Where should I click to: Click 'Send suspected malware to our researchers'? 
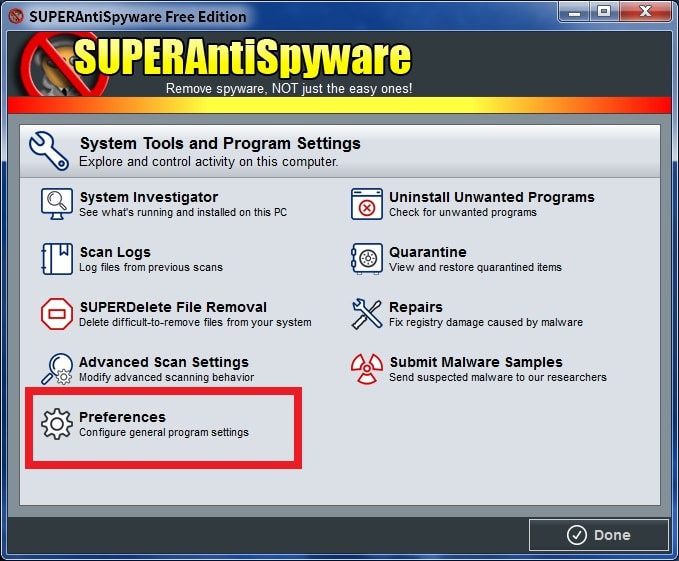(x=498, y=377)
